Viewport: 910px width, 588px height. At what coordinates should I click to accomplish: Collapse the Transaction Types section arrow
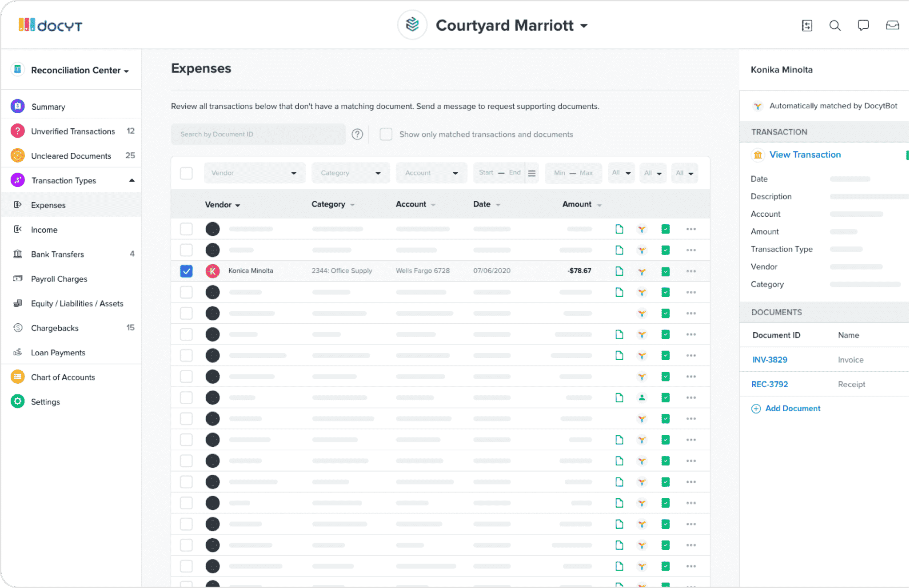click(132, 180)
